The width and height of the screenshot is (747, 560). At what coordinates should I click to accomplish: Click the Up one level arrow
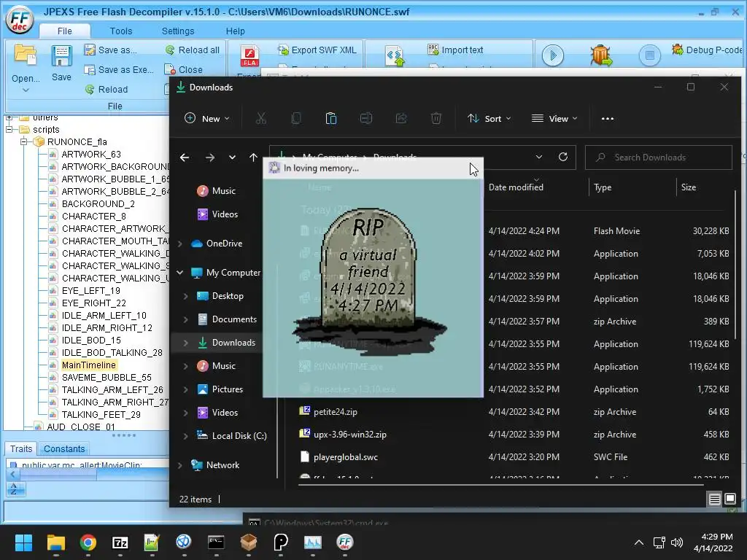pos(253,157)
